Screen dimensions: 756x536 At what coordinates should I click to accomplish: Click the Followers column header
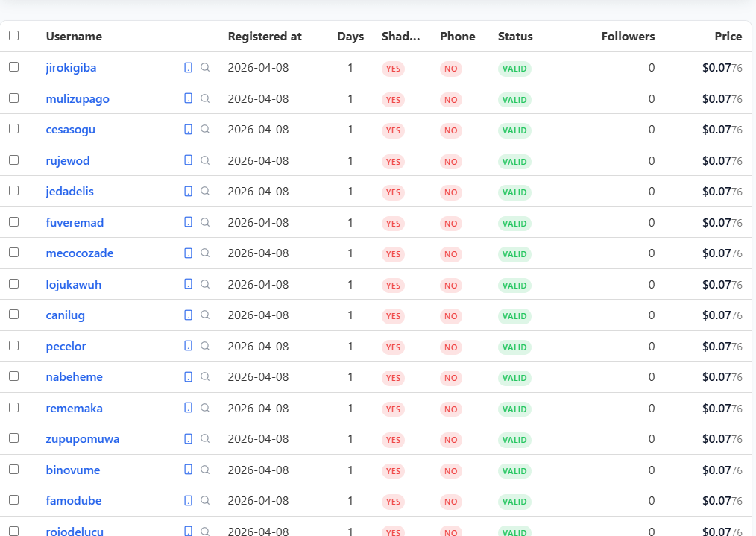[628, 37]
